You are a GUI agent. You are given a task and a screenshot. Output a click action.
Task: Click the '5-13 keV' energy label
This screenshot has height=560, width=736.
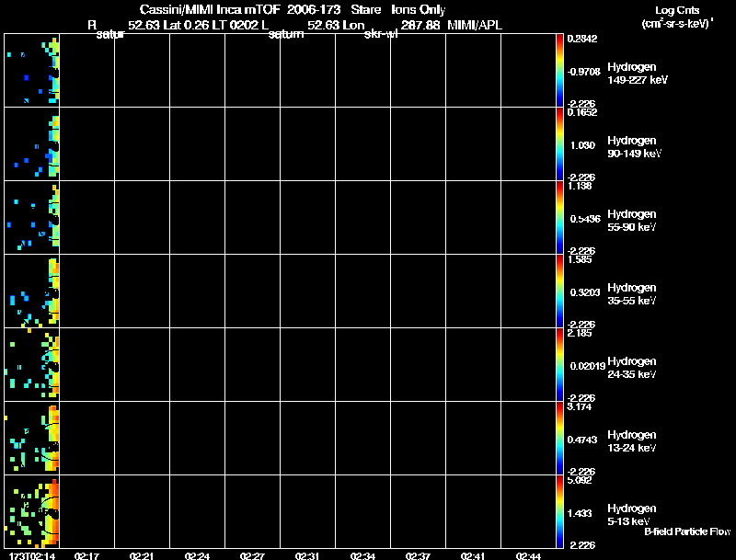click(628, 521)
